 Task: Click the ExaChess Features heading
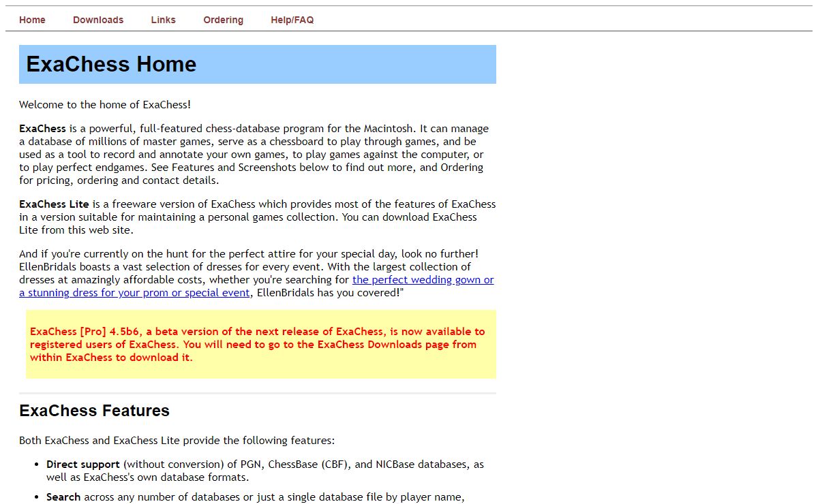pyautogui.click(x=94, y=411)
